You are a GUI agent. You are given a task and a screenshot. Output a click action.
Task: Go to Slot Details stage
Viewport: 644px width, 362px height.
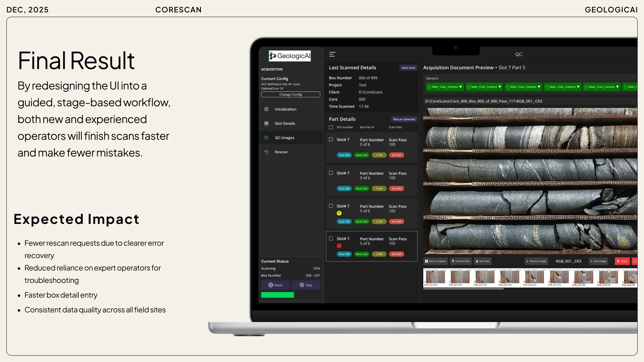pyautogui.click(x=284, y=123)
